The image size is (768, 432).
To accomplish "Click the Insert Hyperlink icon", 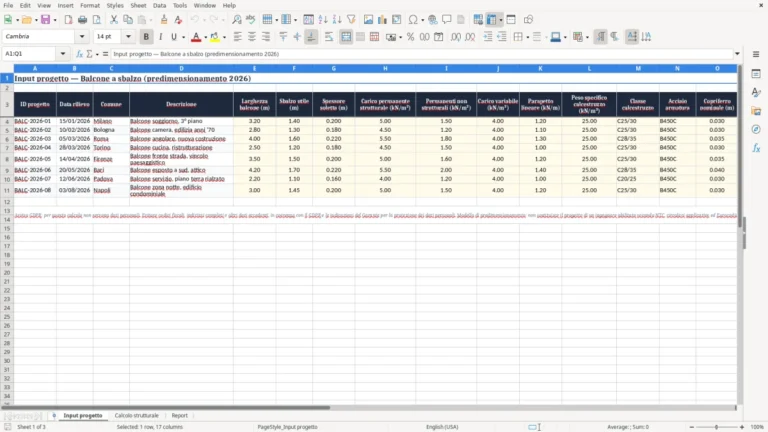I will coord(432,20).
